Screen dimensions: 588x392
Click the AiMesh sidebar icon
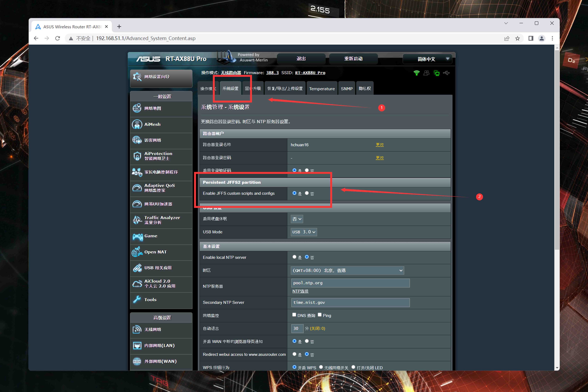click(137, 124)
